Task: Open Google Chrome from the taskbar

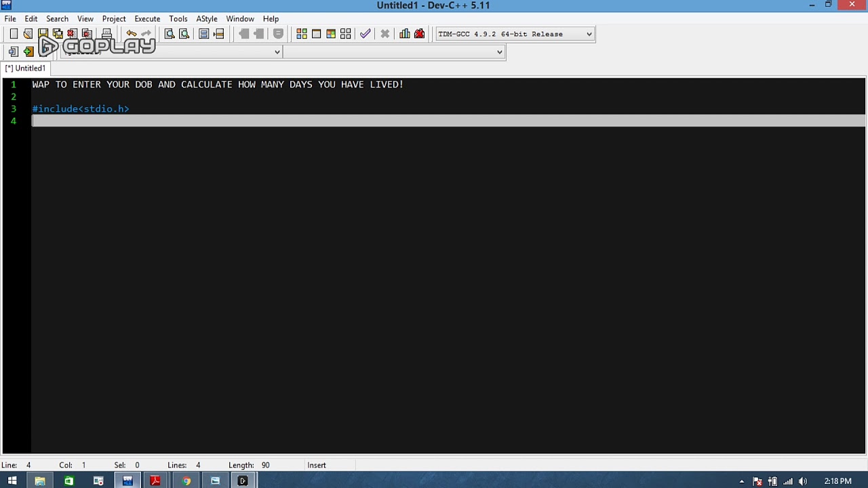Action: point(186,481)
